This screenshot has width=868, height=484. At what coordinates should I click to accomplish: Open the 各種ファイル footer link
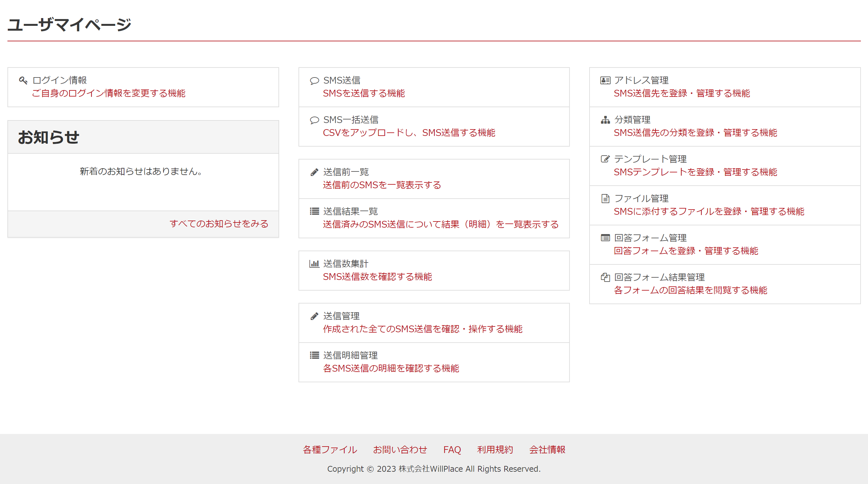point(329,450)
